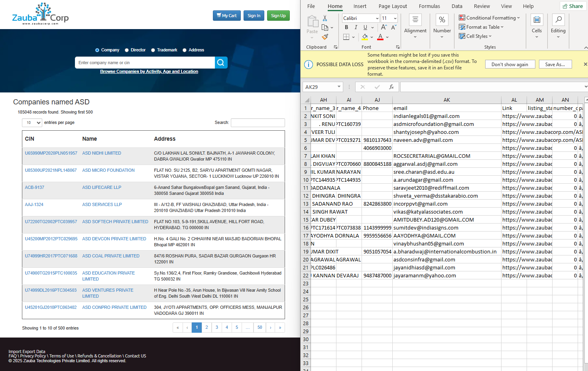Open Cell Styles gallery
This screenshot has width=588, height=371.
coord(475,36)
